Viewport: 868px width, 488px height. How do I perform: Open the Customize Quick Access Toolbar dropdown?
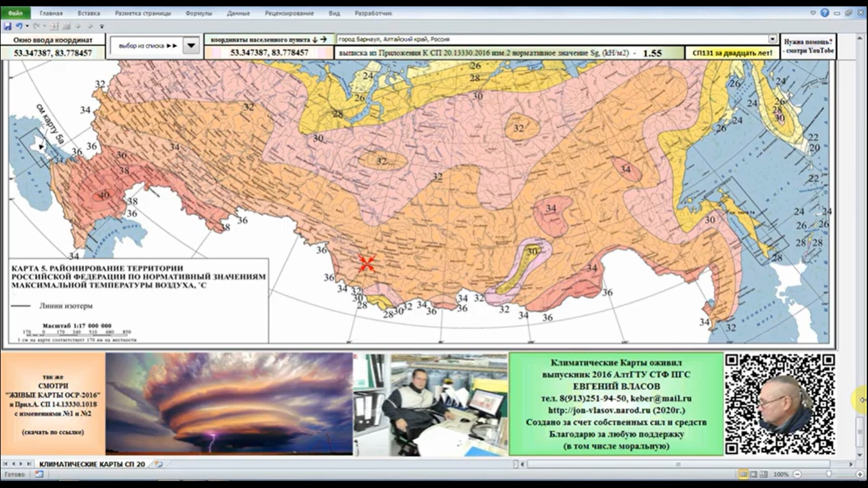pos(100,26)
